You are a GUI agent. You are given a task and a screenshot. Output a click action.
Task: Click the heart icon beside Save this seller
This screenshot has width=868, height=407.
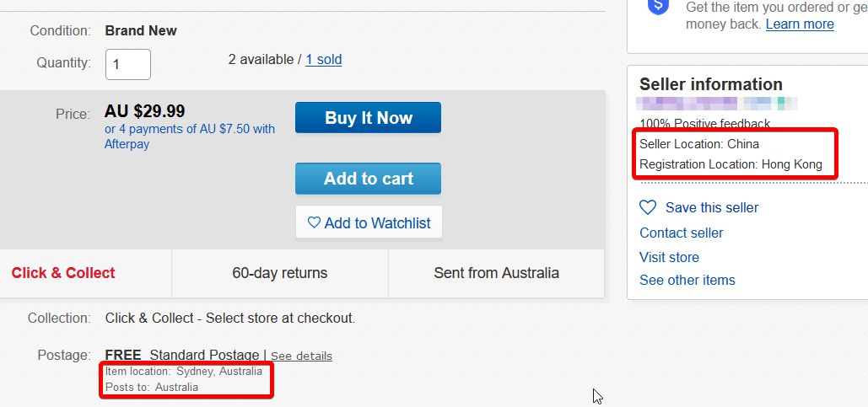648,207
